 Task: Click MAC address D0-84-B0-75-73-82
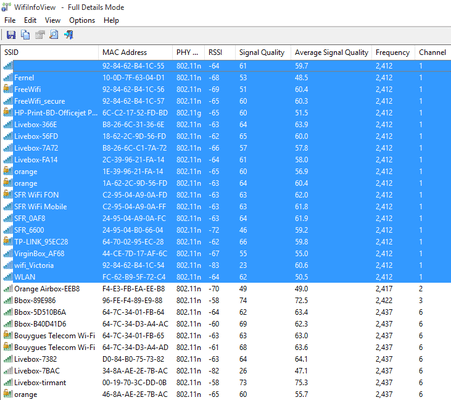[x=133, y=359]
